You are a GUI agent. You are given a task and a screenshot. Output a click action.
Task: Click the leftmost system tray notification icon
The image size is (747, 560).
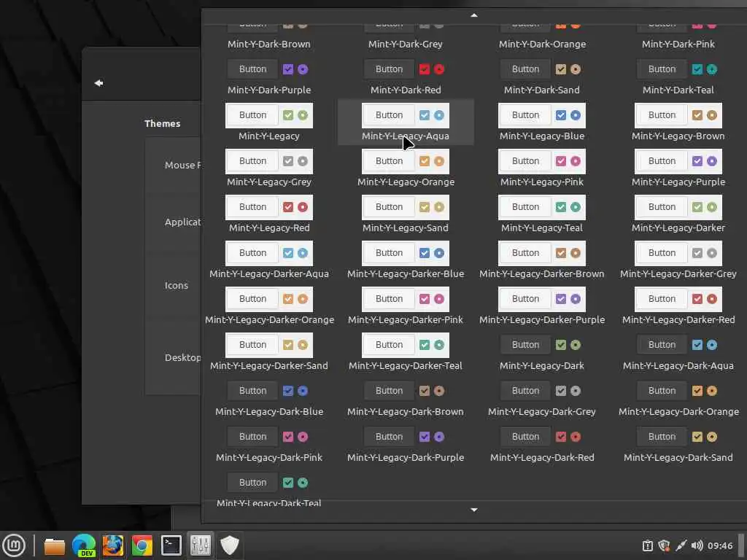(x=648, y=545)
